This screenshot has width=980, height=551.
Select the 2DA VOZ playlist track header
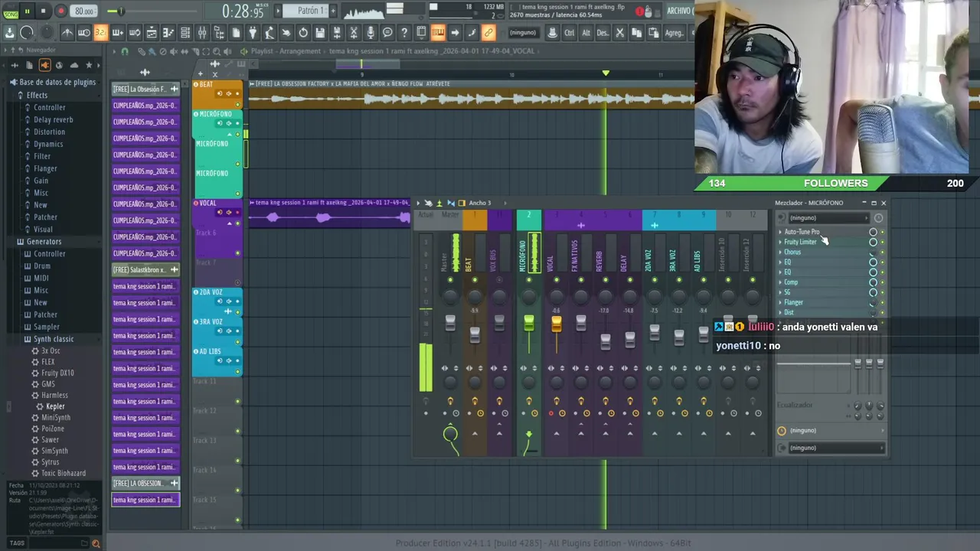pyautogui.click(x=218, y=302)
